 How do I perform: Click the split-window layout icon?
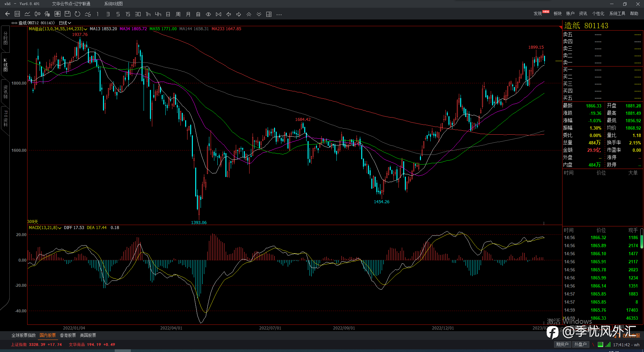269,14
